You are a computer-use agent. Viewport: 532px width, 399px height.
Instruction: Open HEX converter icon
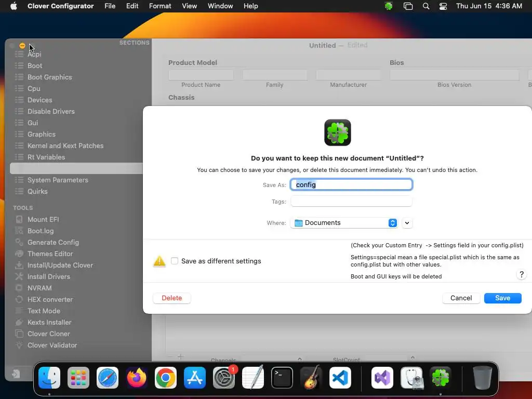[x=19, y=299]
